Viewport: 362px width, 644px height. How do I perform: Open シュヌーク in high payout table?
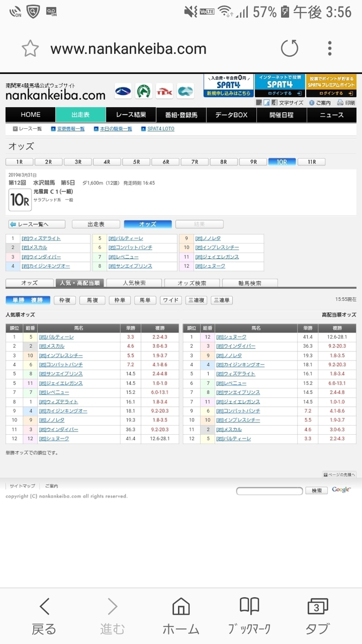[231, 337]
